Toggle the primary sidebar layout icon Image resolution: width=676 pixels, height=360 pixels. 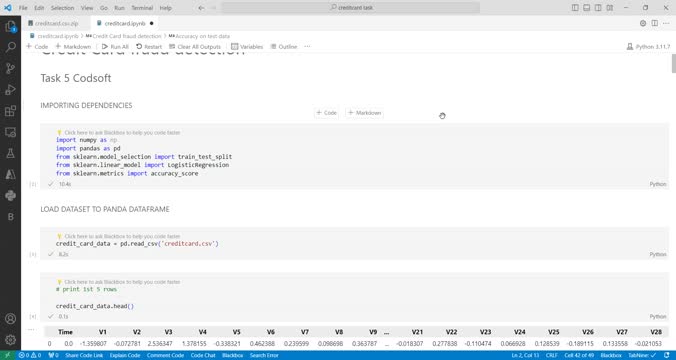pyautogui.click(x=575, y=8)
